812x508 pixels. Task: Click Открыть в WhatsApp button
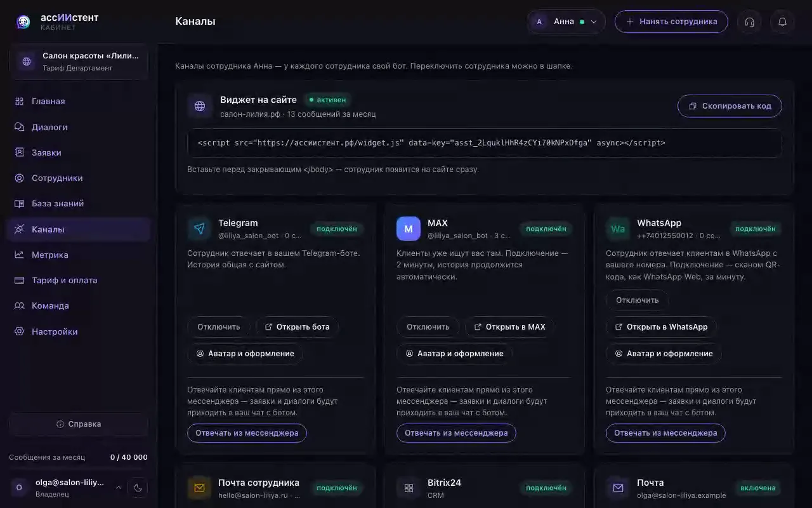[661, 327]
